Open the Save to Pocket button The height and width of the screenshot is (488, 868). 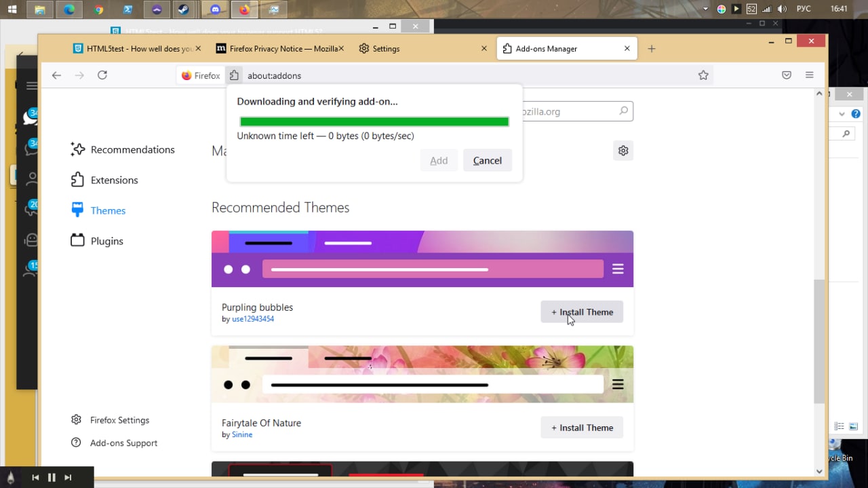787,75
